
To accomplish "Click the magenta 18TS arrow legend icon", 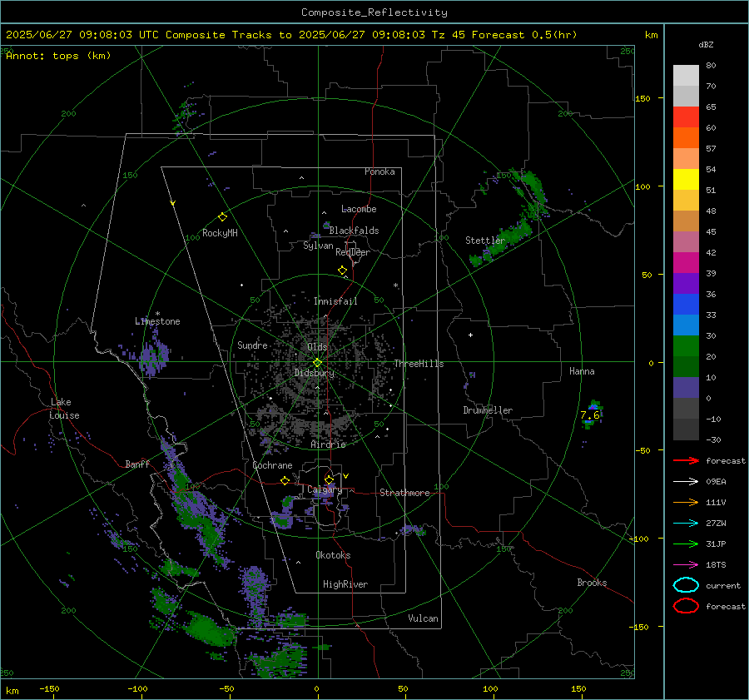I will (x=686, y=565).
